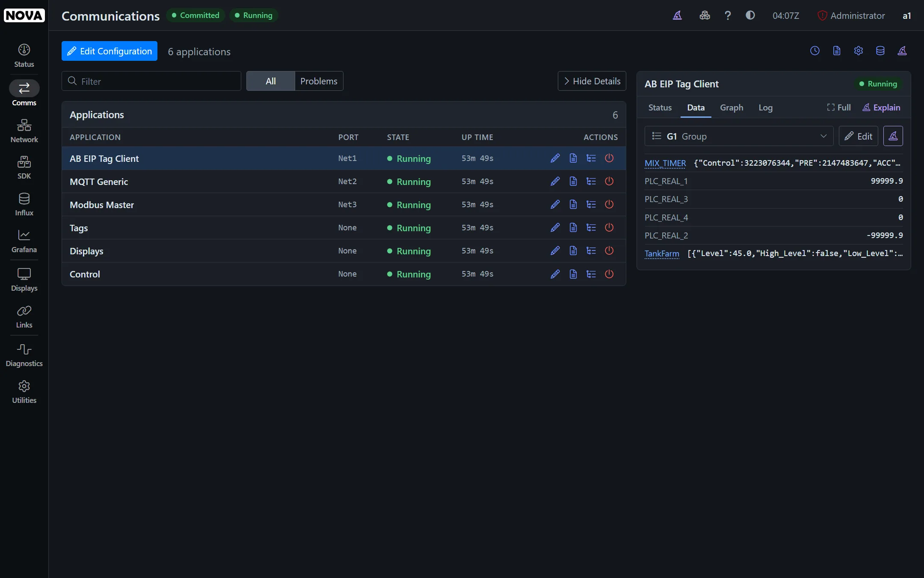Open the Network sidebar page
Image resolution: width=924 pixels, height=578 pixels.
[x=24, y=131]
